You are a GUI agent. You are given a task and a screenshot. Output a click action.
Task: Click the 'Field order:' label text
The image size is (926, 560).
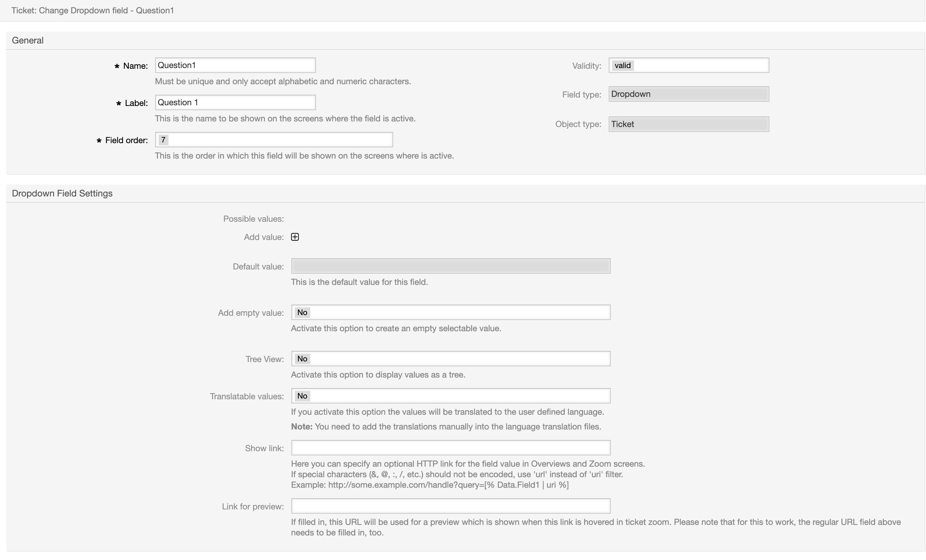point(126,140)
